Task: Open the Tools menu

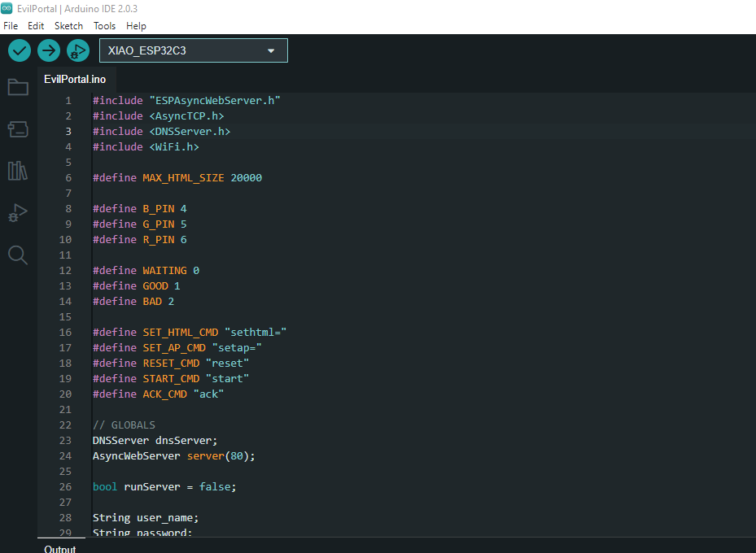Action: tap(105, 26)
